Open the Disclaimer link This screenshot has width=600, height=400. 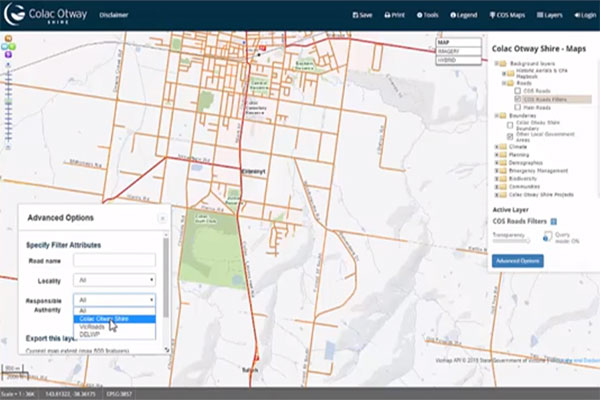coord(114,15)
